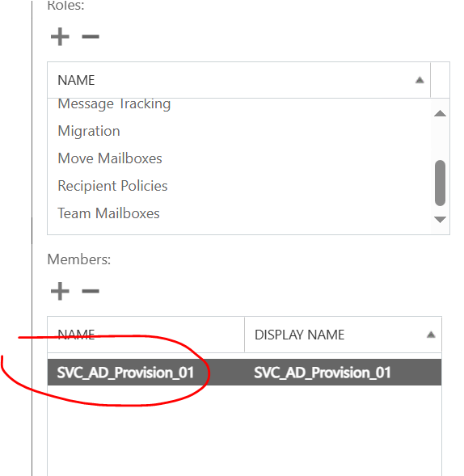This screenshot has width=464, height=476.
Task: Click the NAME column header in the Roles table
Action: [238, 80]
